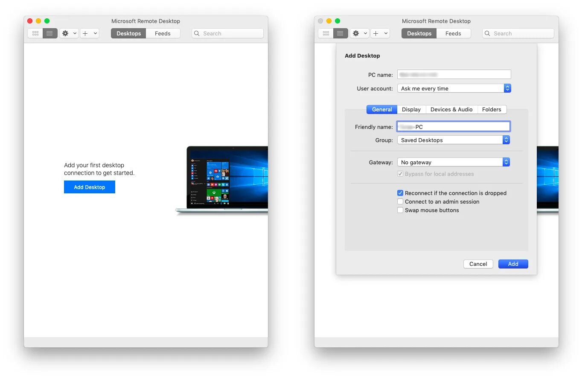This screenshot has width=588, height=379.
Task: Close the left Remote Desktop window
Action: [x=30, y=21]
